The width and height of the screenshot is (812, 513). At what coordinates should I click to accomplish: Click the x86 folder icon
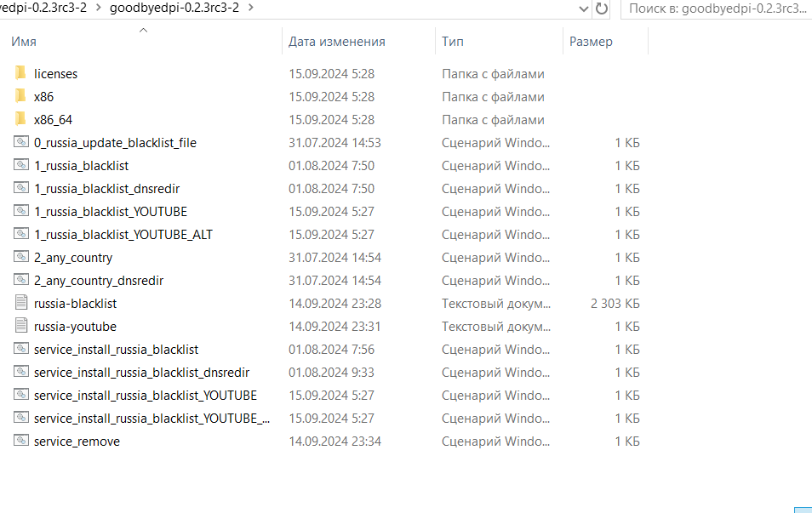[x=20, y=96]
